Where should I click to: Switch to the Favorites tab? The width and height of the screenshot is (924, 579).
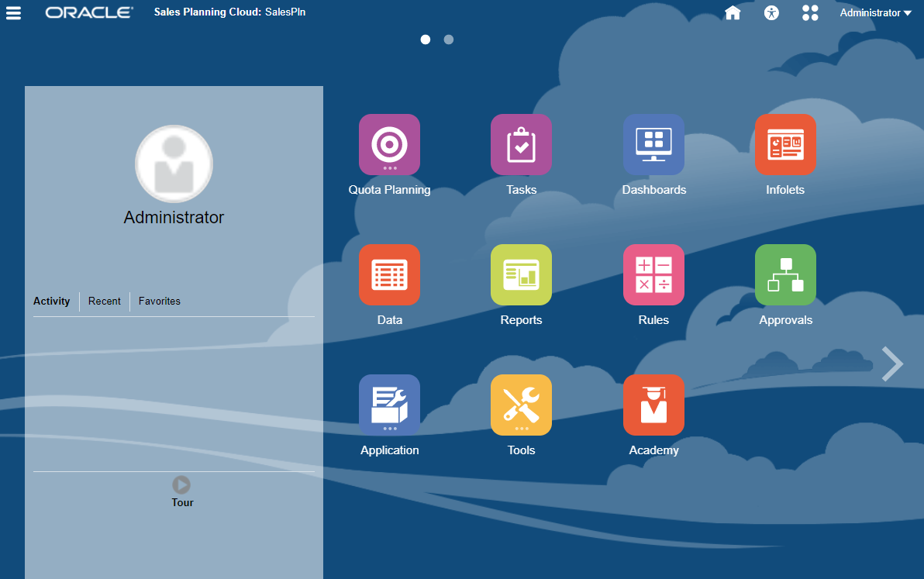point(159,301)
